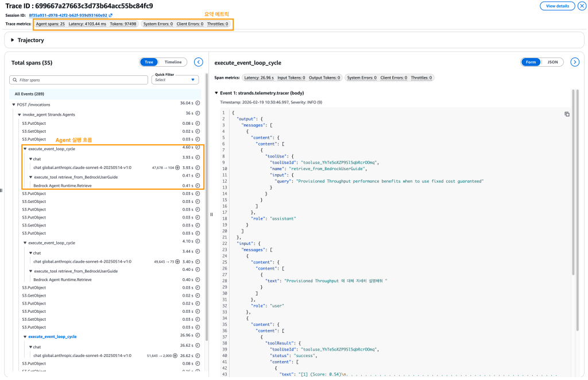This screenshot has width=588, height=380.
Task: Select the Tree view toggle
Action: (x=149, y=62)
